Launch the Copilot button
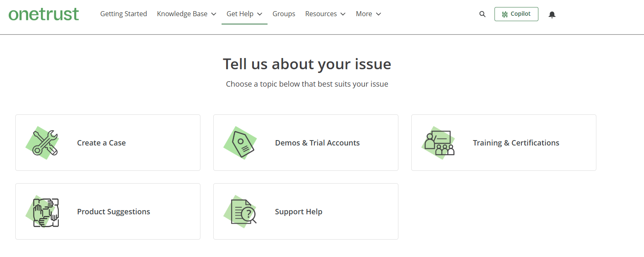This screenshot has height=257, width=644. coord(516,14)
